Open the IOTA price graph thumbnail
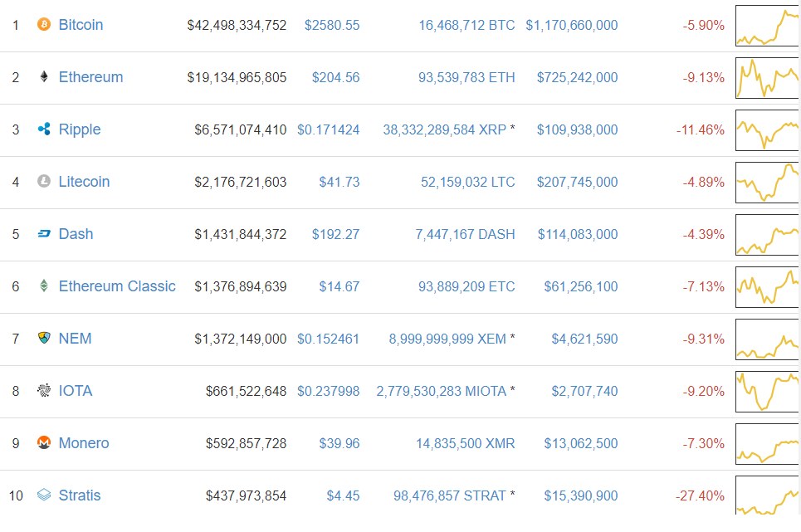The image size is (801, 532). point(766,392)
